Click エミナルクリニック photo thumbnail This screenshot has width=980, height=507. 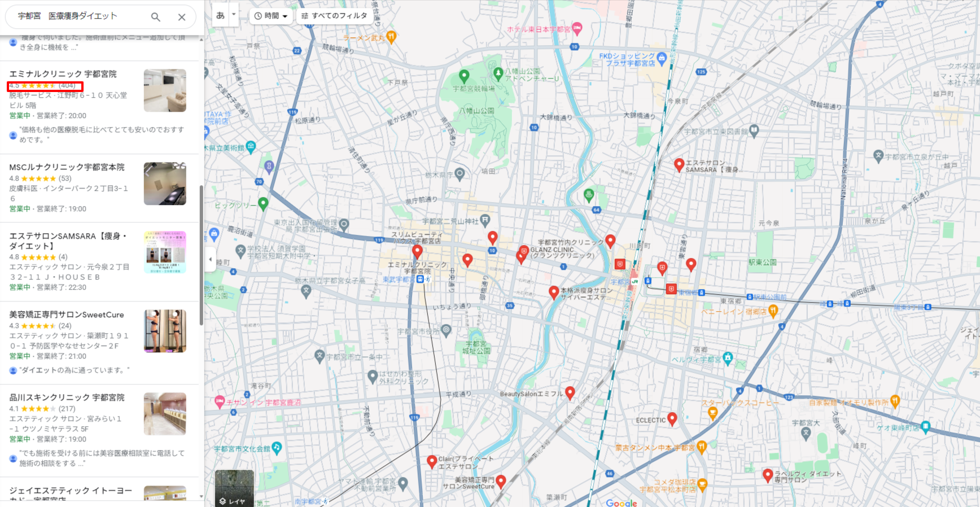click(x=165, y=90)
